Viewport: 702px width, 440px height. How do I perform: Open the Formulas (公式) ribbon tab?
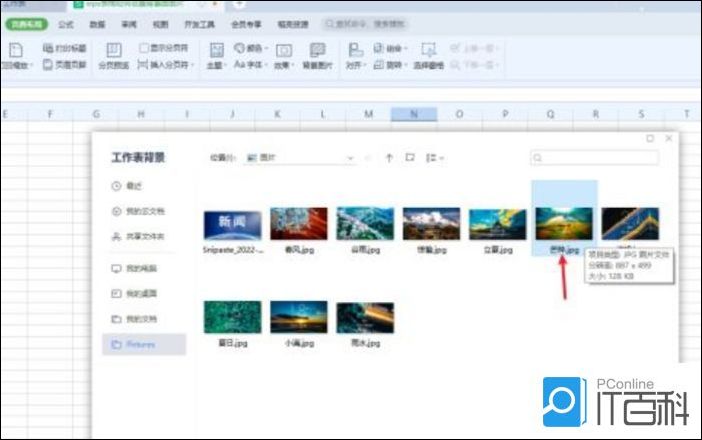66,24
